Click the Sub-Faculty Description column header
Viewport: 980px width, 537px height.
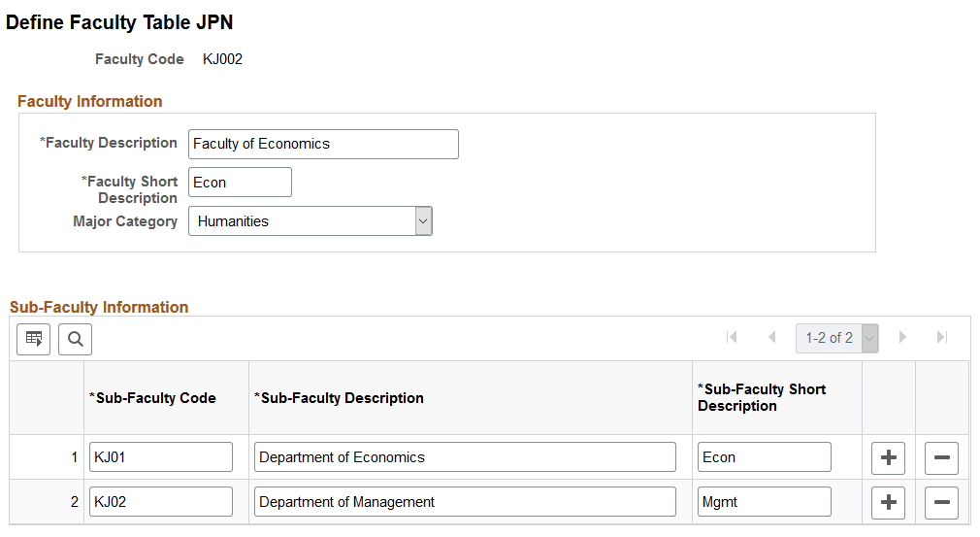tap(339, 398)
